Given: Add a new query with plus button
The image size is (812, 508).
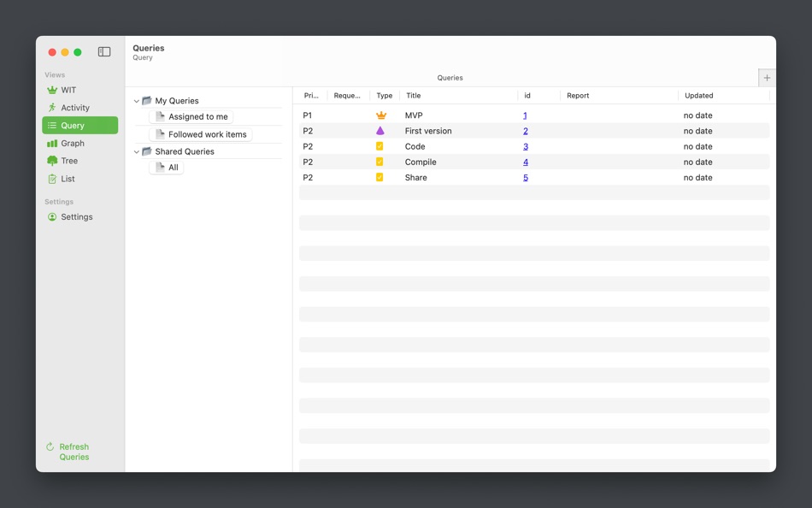Looking at the screenshot, I should 767,78.
